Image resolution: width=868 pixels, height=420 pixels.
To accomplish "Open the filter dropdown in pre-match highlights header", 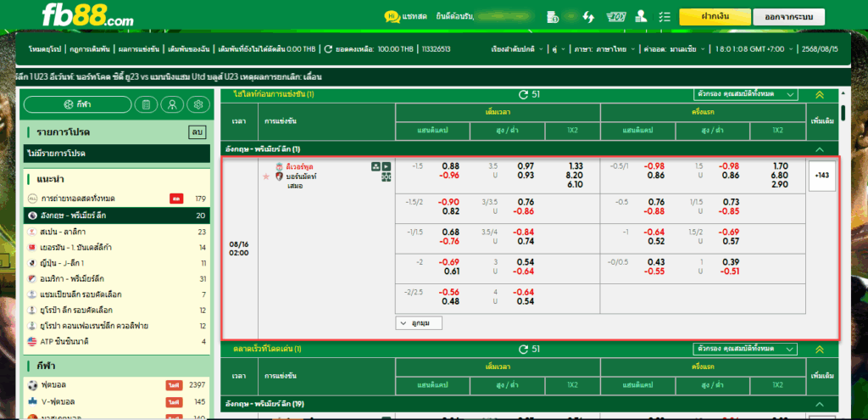I will point(746,95).
